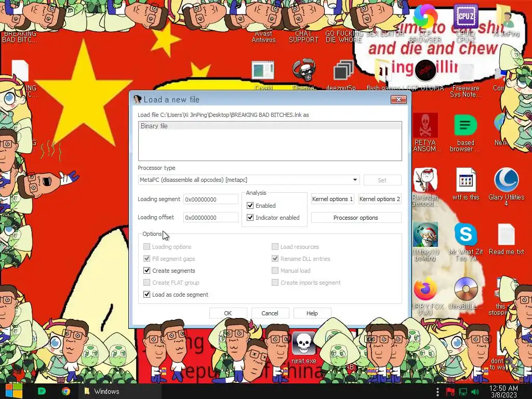
Task: Uncheck the Create segments option
Action: click(x=147, y=270)
